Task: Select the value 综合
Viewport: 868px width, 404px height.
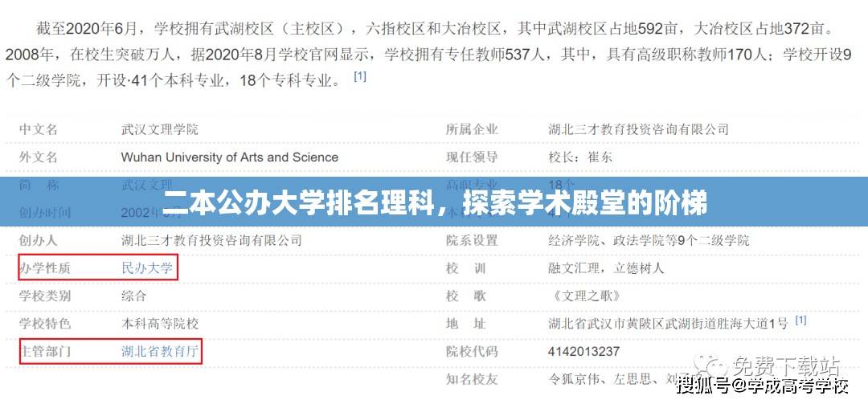Action: coord(134,296)
